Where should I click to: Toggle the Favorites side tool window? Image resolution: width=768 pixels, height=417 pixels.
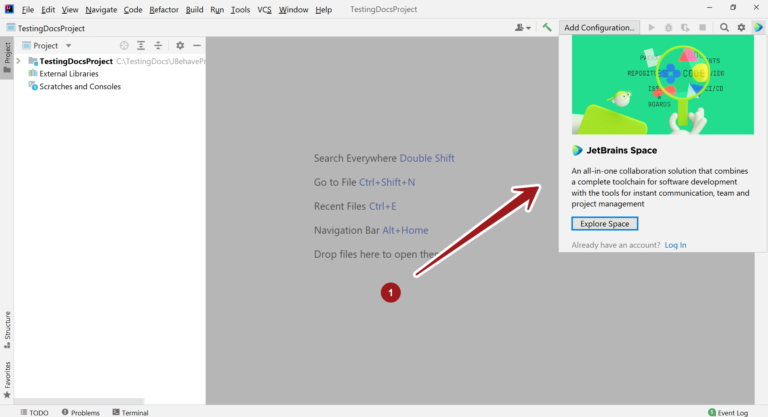[7, 379]
